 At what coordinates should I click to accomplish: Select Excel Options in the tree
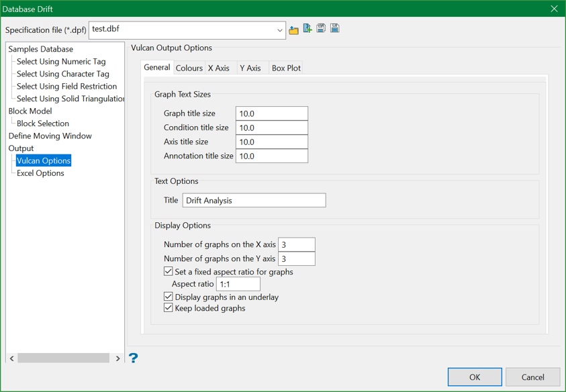coord(40,173)
